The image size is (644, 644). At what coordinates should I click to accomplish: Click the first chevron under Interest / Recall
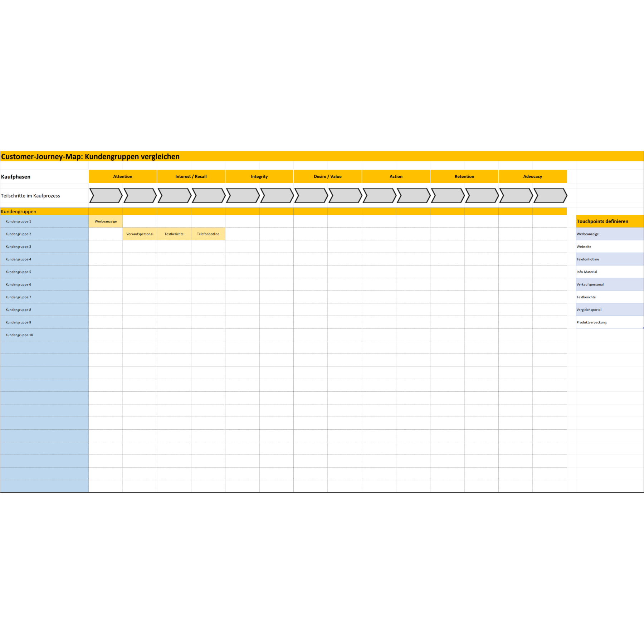pos(174,196)
